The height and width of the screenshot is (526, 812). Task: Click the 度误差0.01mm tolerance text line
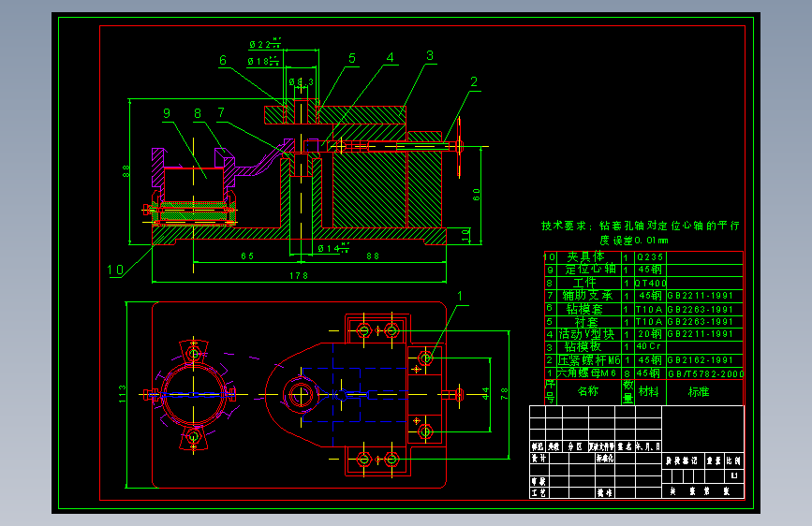pyautogui.click(x=634, y=241)
